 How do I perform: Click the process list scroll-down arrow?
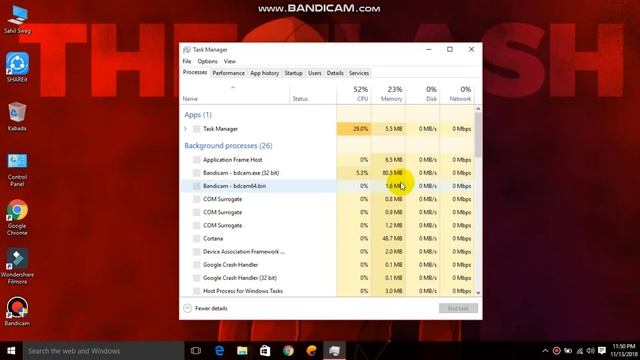click(x=478, y=293)
